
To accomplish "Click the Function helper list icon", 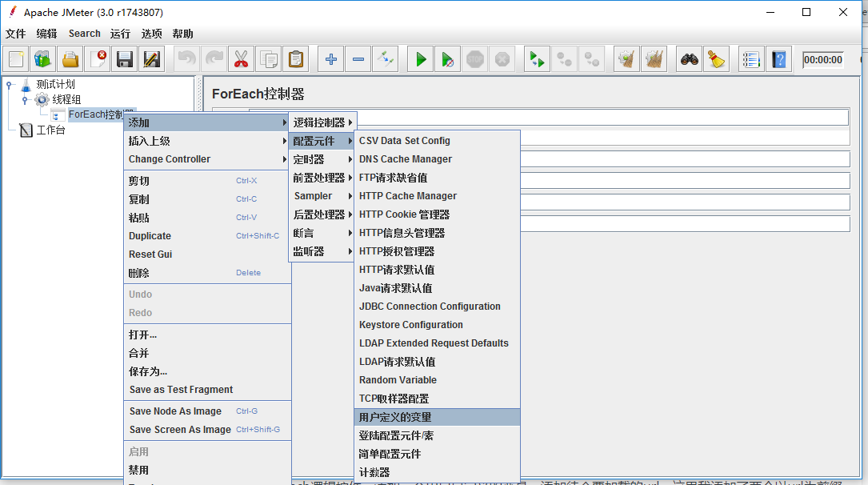I will (x=751, y=59).
